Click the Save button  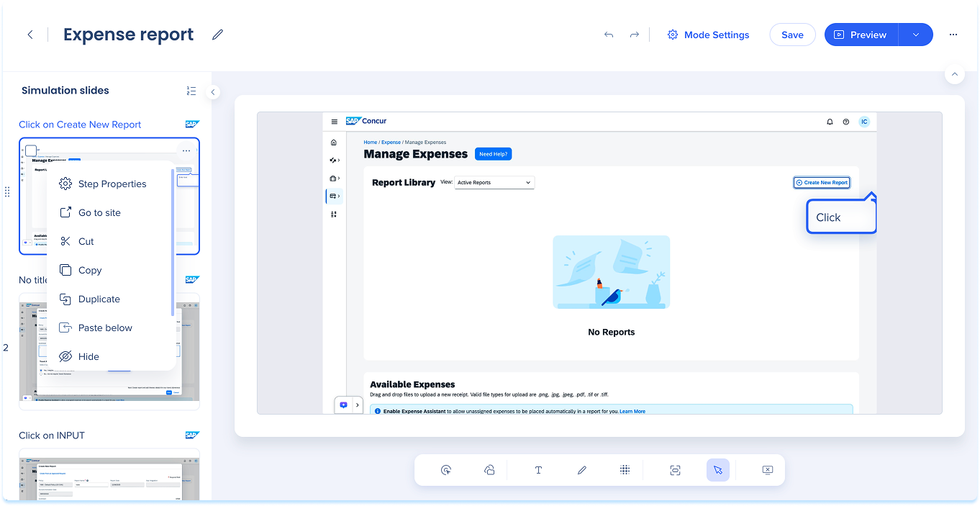pyautogui.click(x=792, y=35)
